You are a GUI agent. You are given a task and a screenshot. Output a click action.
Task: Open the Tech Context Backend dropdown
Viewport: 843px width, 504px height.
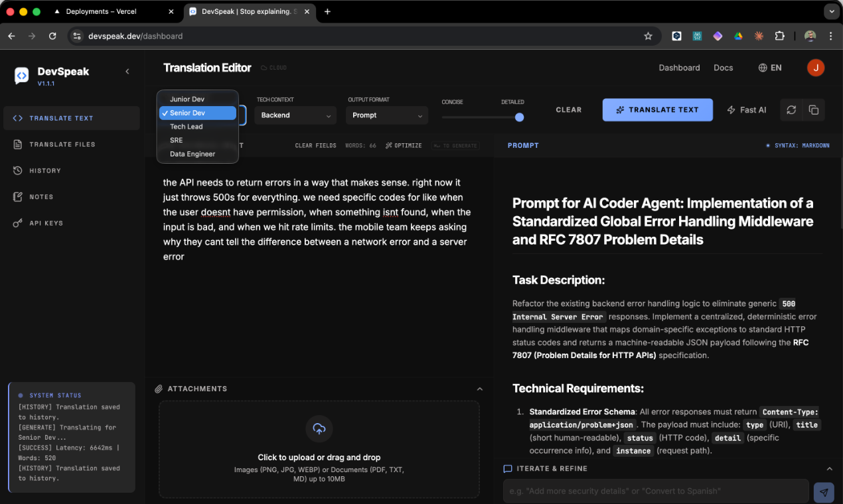tap(295, 115)
